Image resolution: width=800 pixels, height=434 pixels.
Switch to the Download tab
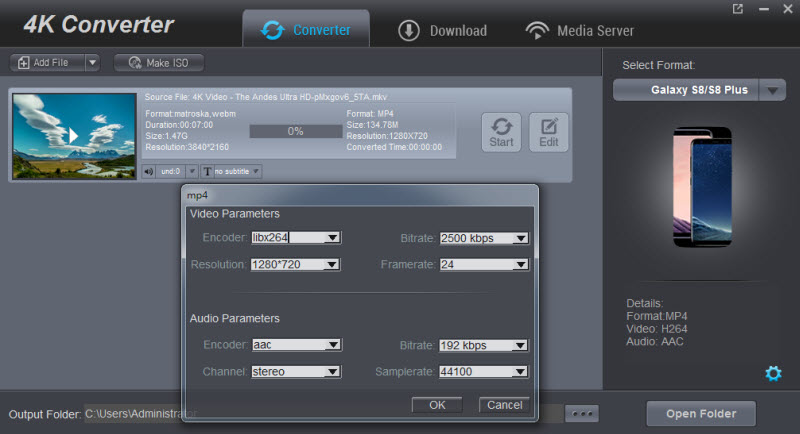tap(442, 30)
